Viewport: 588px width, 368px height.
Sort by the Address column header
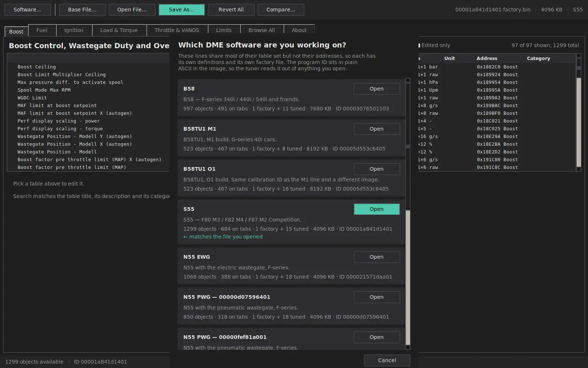tap(487, 58)
